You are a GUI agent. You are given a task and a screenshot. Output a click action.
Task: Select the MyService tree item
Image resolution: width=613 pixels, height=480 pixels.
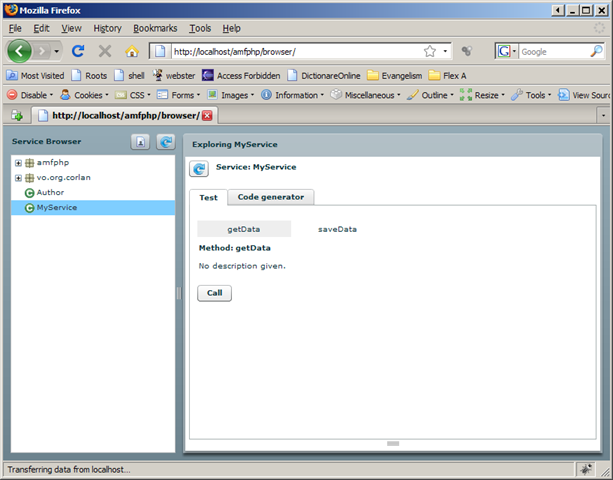coord(93,208)
